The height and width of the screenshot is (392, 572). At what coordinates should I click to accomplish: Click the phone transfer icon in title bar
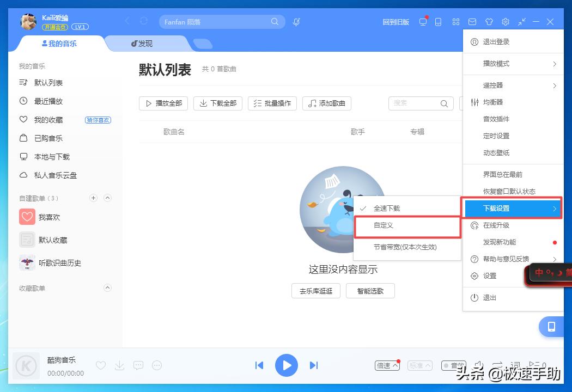pyautogui.click(x=439, y=22)
